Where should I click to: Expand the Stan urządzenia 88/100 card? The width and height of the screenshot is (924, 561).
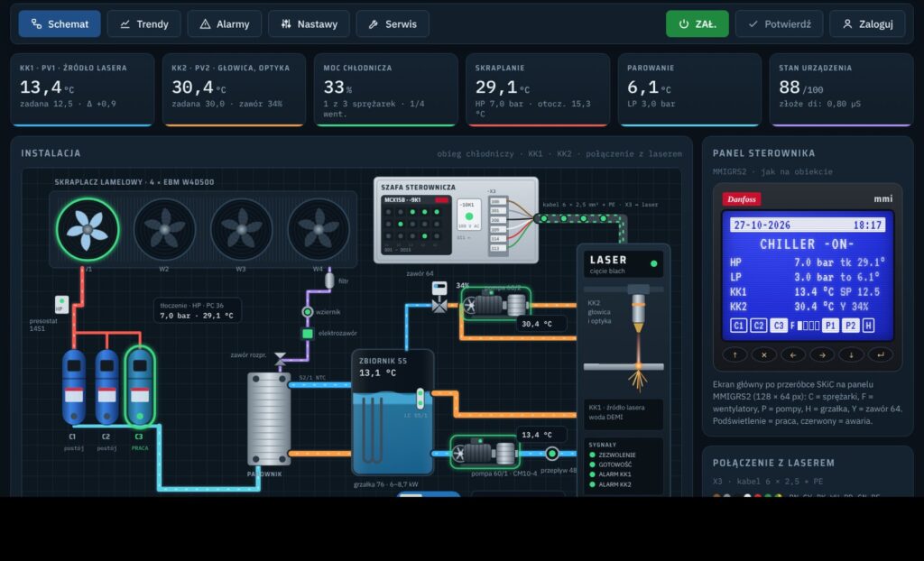[841, 89]
